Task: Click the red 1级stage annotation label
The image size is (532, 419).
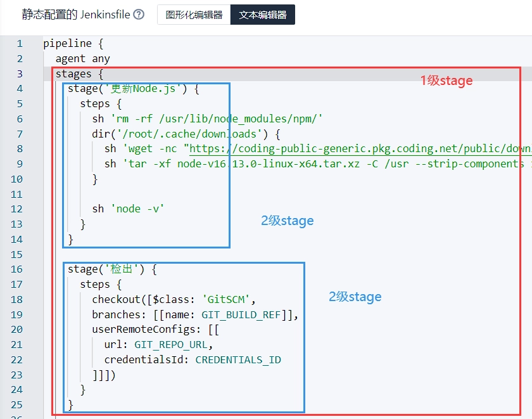Action: point(446,81)
